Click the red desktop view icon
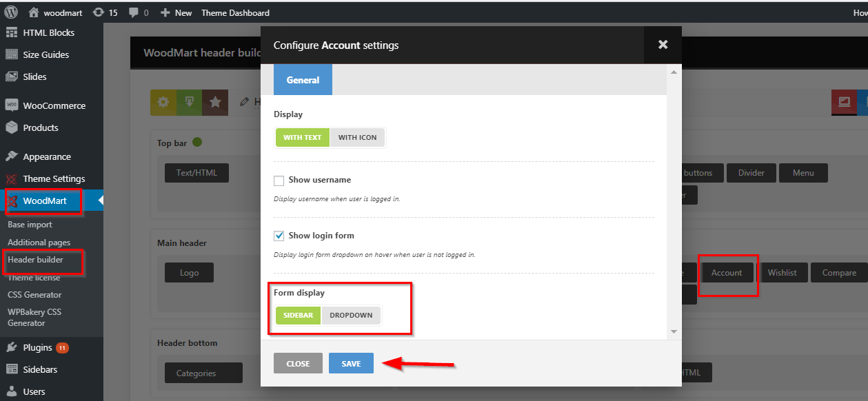This screenshot has height=401, width=868. pos(844,103)
